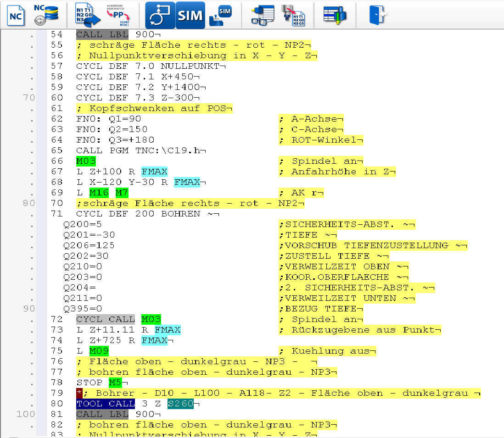The width and height of the screenshot is (504, 438).
Task: Click green M03 next to CYCL CALL
Action: [151, 319]
